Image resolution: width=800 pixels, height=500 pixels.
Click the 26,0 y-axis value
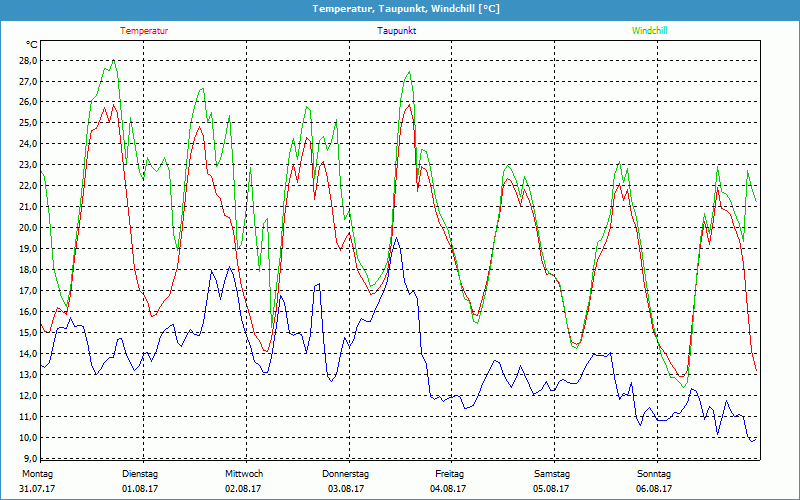tap(28, 102)
